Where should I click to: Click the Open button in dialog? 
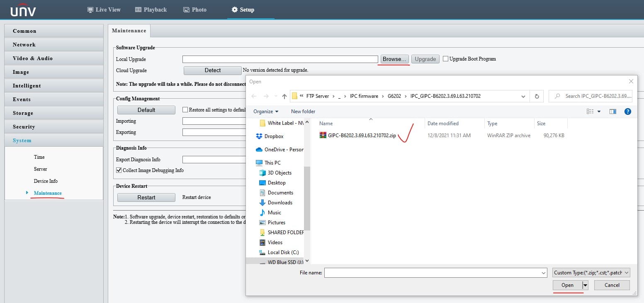point(567,285)
